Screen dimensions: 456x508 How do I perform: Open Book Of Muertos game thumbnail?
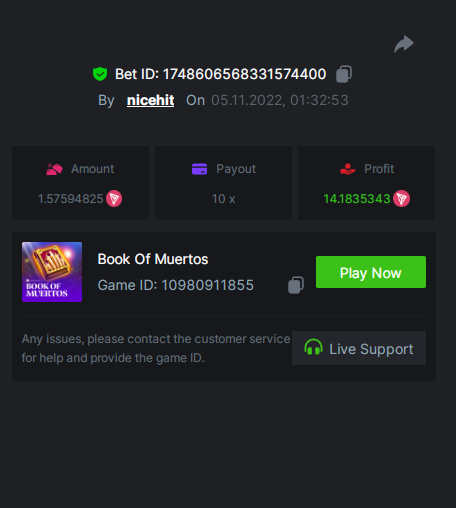52,272
